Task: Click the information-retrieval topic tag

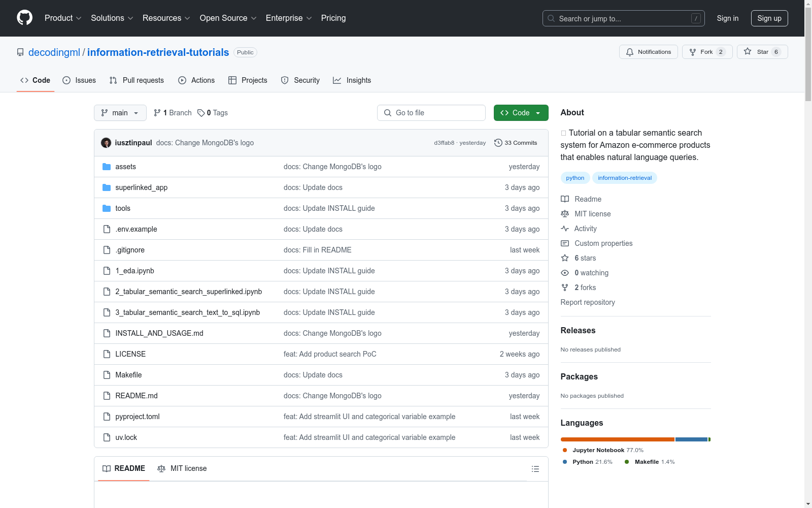Action: pos(625,178)
